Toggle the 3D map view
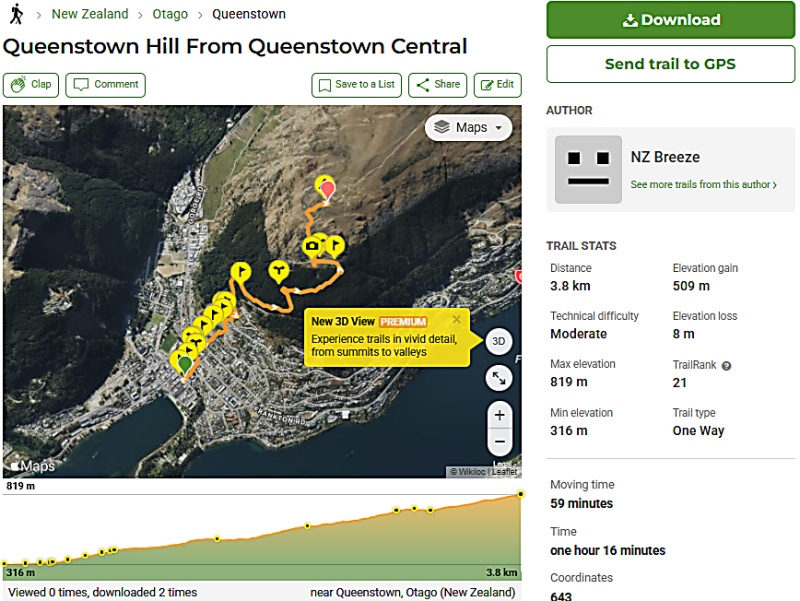800x601 pixels. tap(499, 341)
